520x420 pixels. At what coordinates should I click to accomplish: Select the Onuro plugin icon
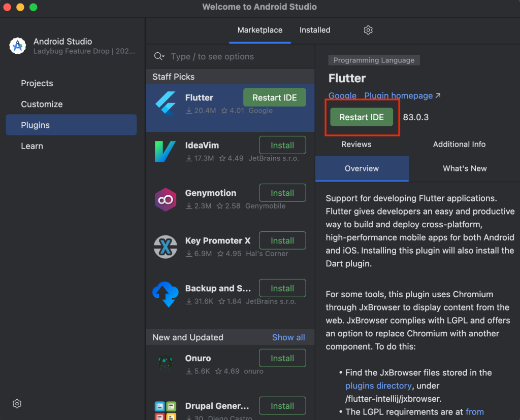tap(165, 364)
